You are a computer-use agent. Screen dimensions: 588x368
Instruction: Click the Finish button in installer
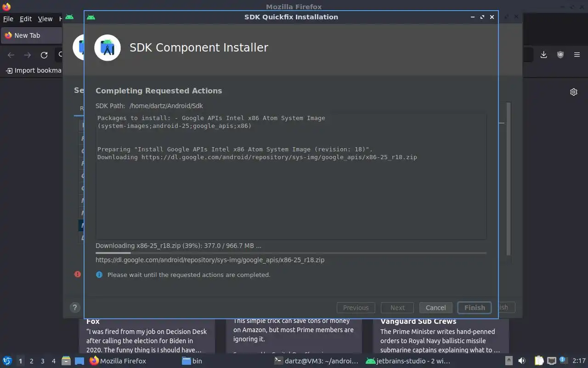[475, 308]
